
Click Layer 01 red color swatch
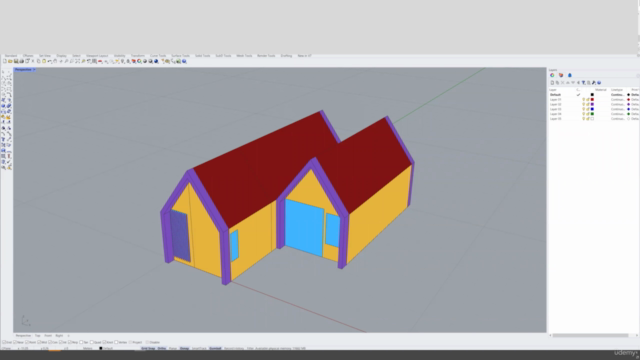click(x=592, y=100)
